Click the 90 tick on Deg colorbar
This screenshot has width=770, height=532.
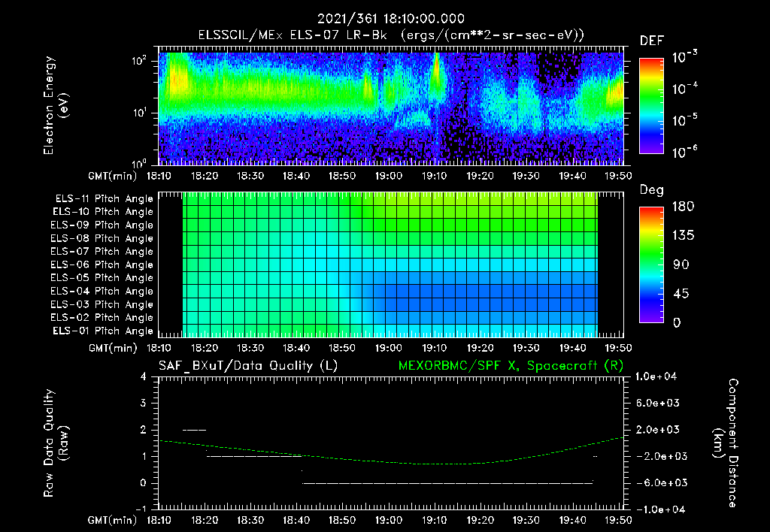click(681, 265)
